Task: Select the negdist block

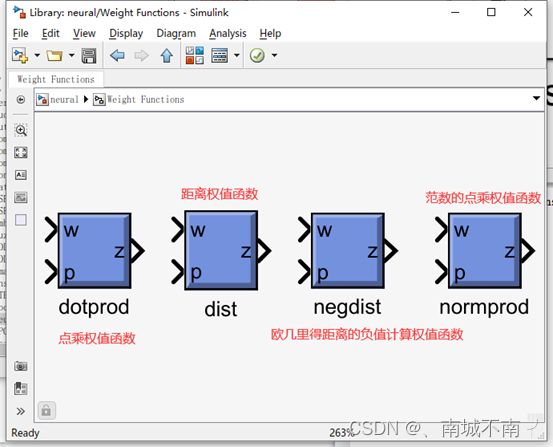Action: [x=348, y=250]
